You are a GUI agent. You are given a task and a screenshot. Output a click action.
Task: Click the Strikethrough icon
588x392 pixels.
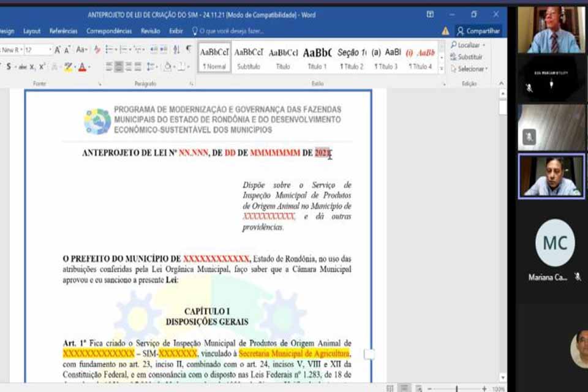click(x=23, y=66)
